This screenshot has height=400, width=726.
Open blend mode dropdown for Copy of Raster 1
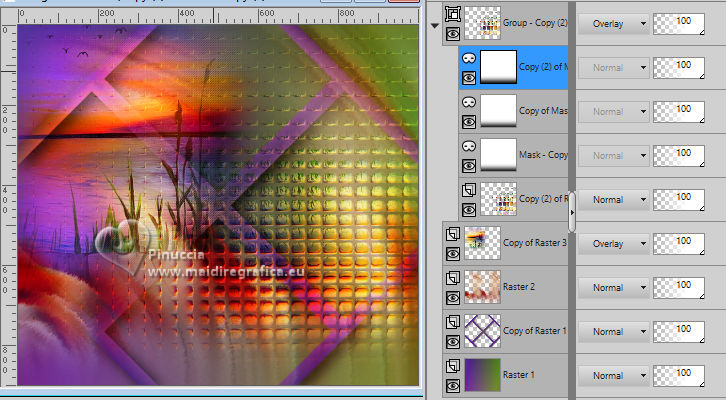pos(614,331)
